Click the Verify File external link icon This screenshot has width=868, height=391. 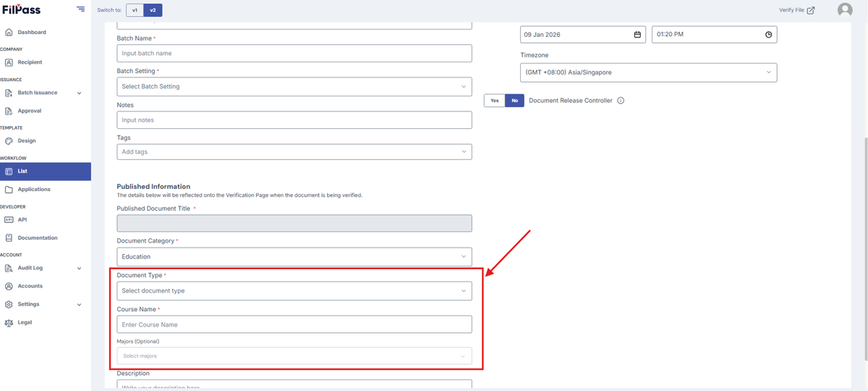click(811, 10)
